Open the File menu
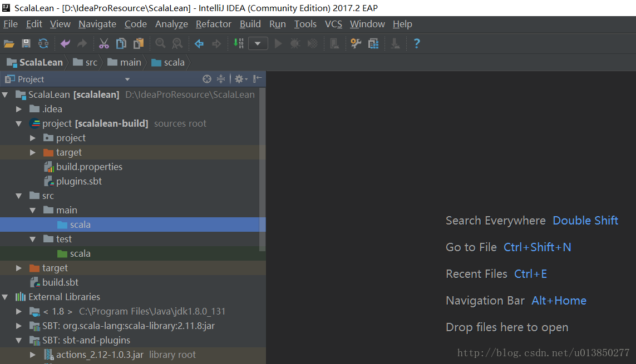This screenshot has height=364, width=636. (11, 24)
